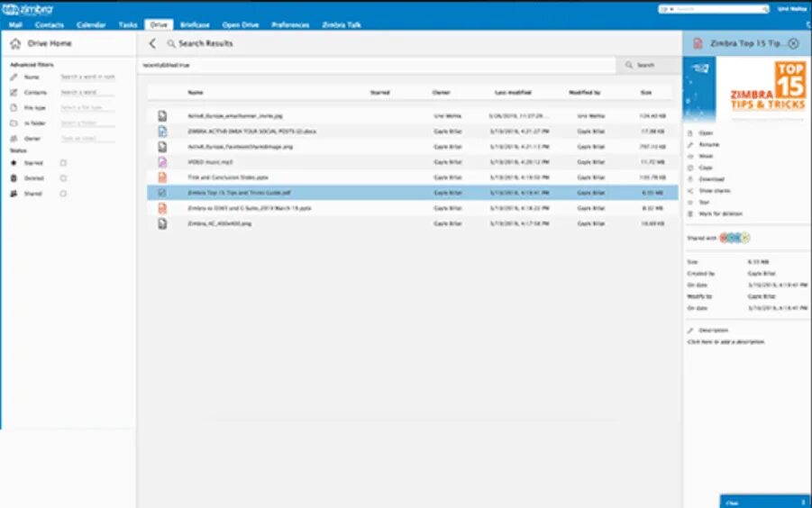Screen dimensions: 812x508
Task: Click pptx icon of Title and Conclusion Slides row
Action: tap(162, 177)
